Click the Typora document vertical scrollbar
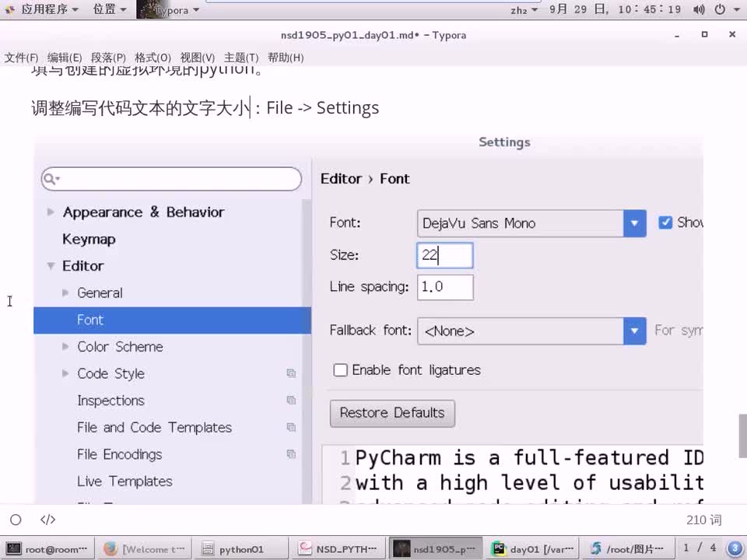This screenshot has height=560, width=747. [742, 436]
